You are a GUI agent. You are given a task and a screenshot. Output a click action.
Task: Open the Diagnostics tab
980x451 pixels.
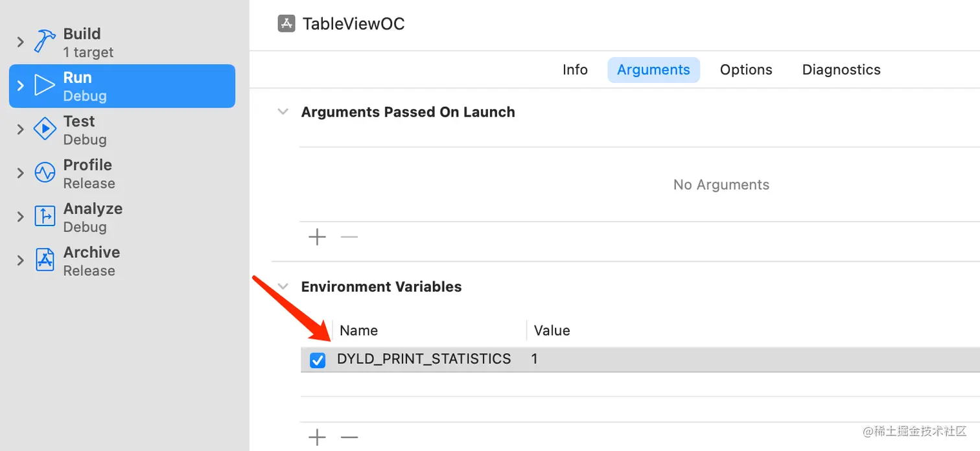pyautogui.click(x=841, y=69)
